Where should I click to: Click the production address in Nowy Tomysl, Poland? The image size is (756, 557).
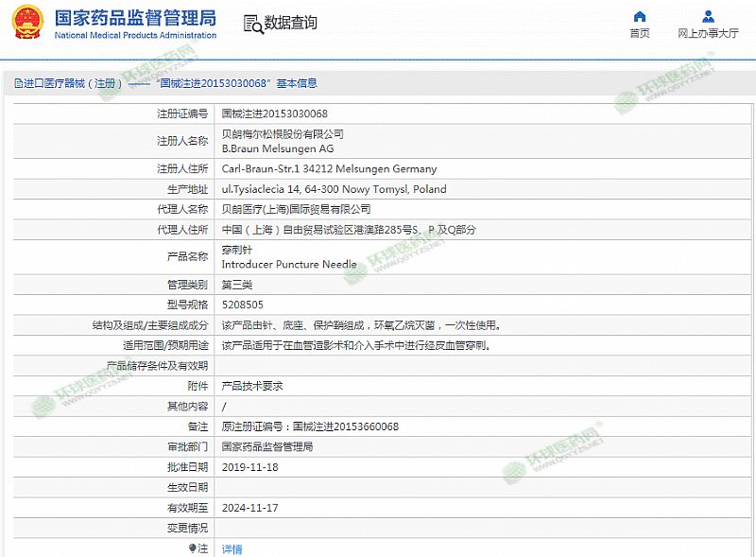[334, 189]
